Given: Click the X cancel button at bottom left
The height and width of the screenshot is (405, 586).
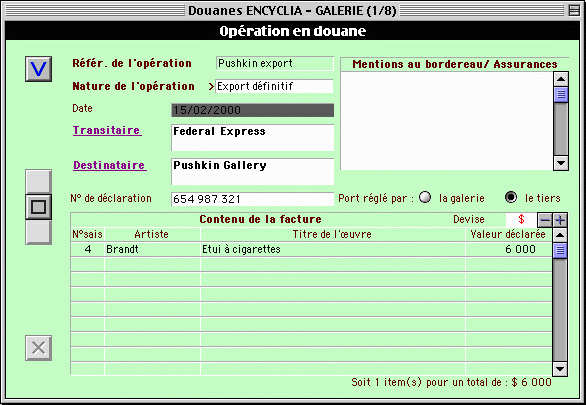Looking at the screenshot, I should (38, 348).
